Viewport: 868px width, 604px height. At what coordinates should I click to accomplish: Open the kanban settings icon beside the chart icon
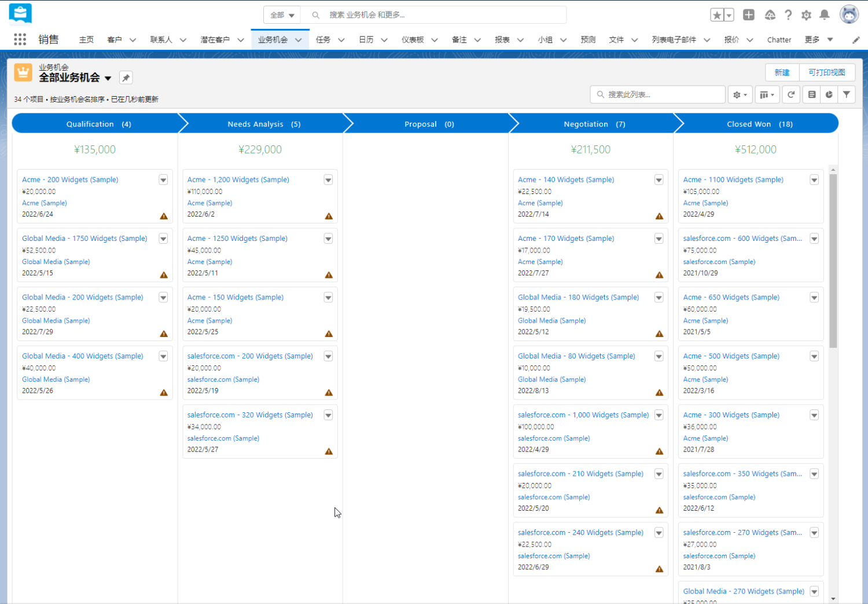tap(812, 94)
